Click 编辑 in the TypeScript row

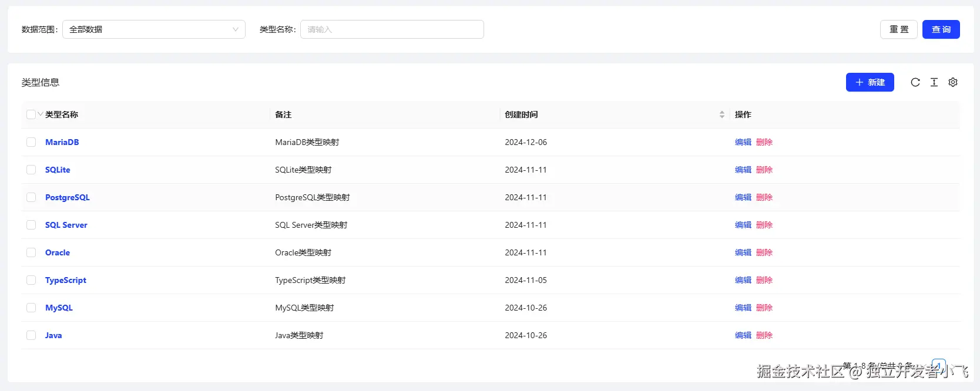click(x=743, y=280)
